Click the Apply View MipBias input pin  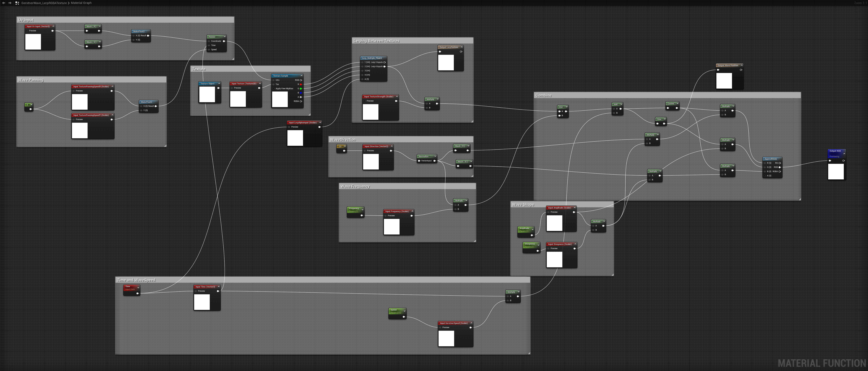click(273, 89)
